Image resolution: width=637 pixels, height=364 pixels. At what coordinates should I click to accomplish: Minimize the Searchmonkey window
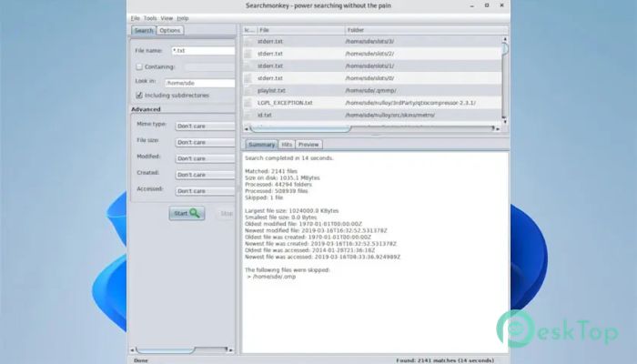point(472,5)
